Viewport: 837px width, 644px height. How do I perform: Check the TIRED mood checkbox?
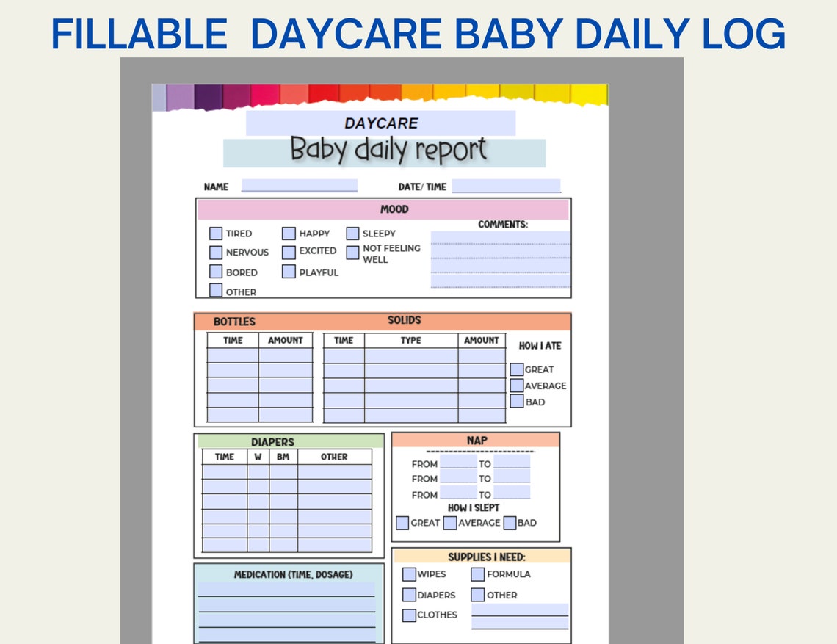[216, 233]
